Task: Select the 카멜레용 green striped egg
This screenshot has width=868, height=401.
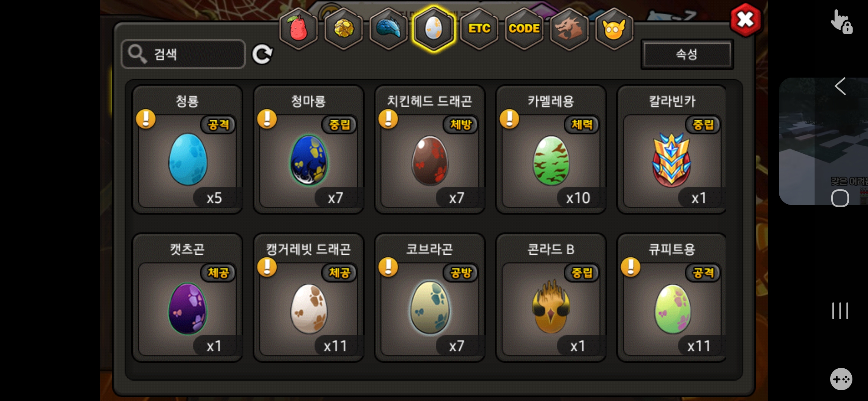Action: coord(551,150)
